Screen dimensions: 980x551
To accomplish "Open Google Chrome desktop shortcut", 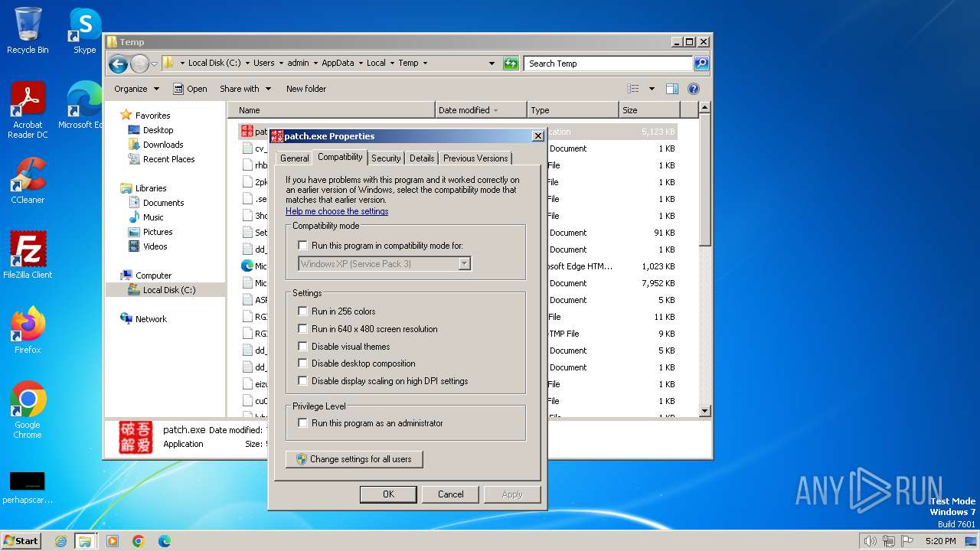I will (x=28, y=410).
